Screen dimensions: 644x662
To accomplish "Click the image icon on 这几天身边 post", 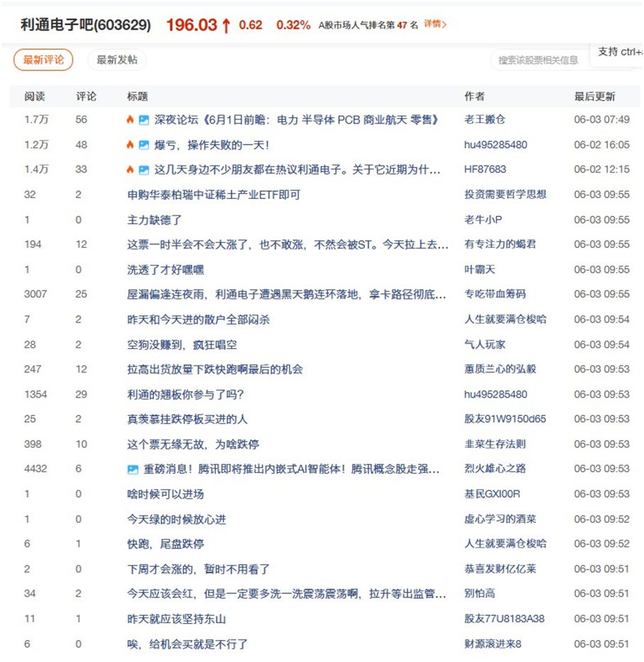I will 144,170.
